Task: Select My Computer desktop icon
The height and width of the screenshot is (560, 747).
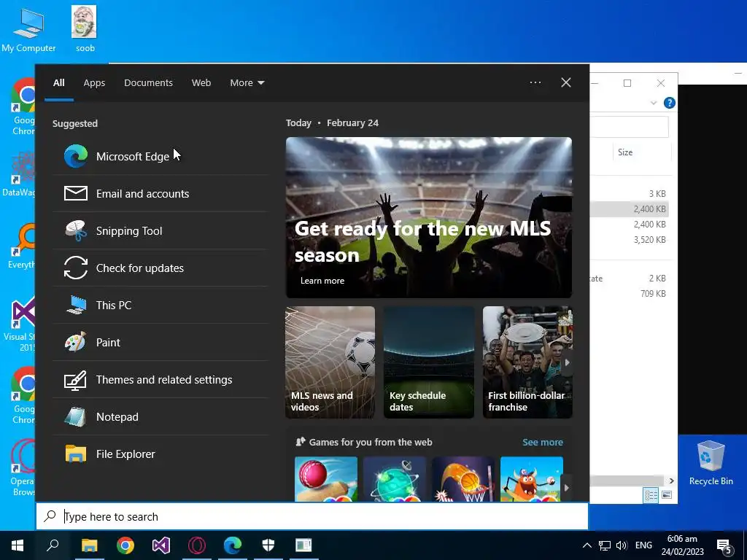Action: point(28,29)
